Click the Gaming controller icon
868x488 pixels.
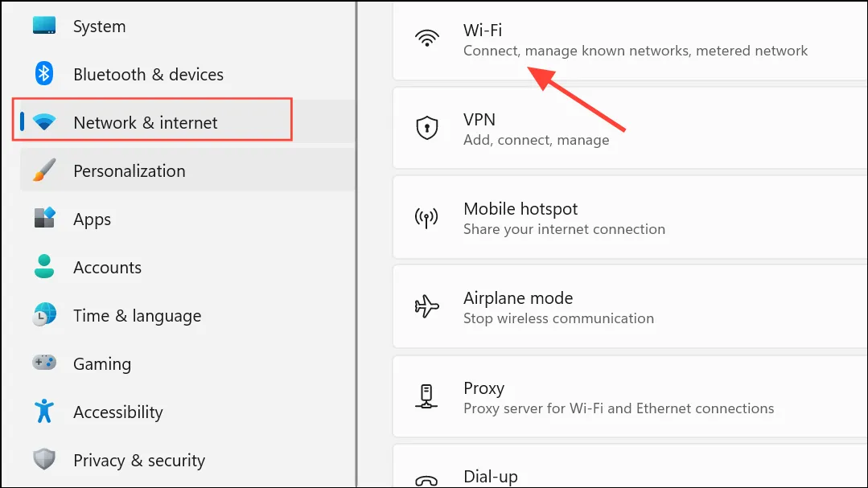pos(44,363)
